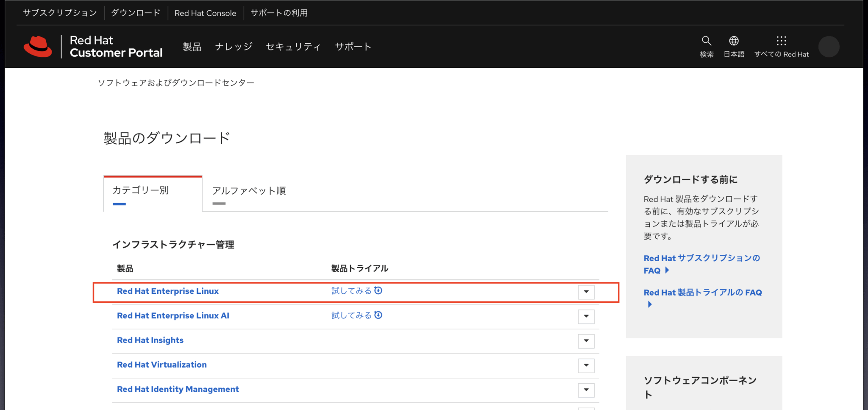Expand the Red Hat Insights row

coord(586,341)
